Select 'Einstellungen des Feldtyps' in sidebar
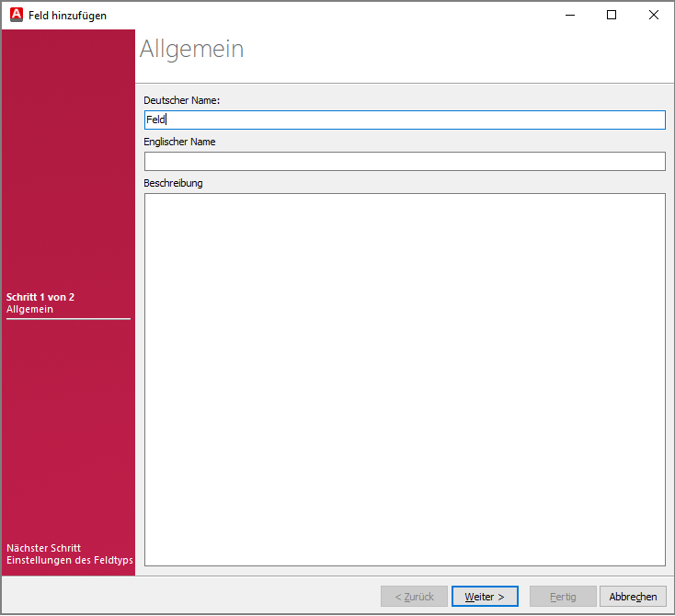The image size is (675, 616). point(70,560)
